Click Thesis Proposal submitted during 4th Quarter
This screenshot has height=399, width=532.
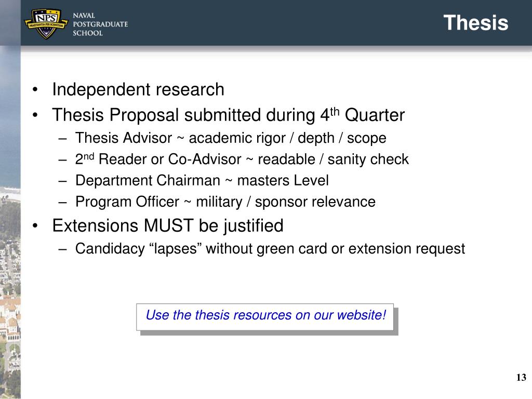point(229,115)
